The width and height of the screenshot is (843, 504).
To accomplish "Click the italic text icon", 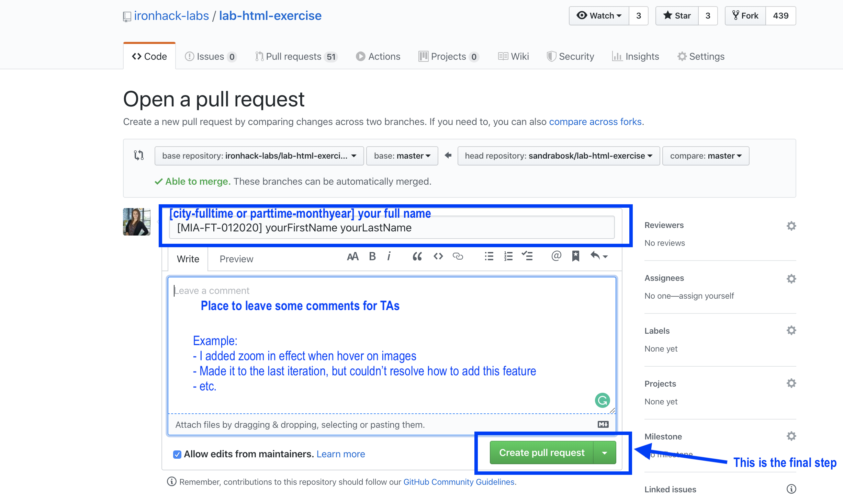I will [389, 256].
